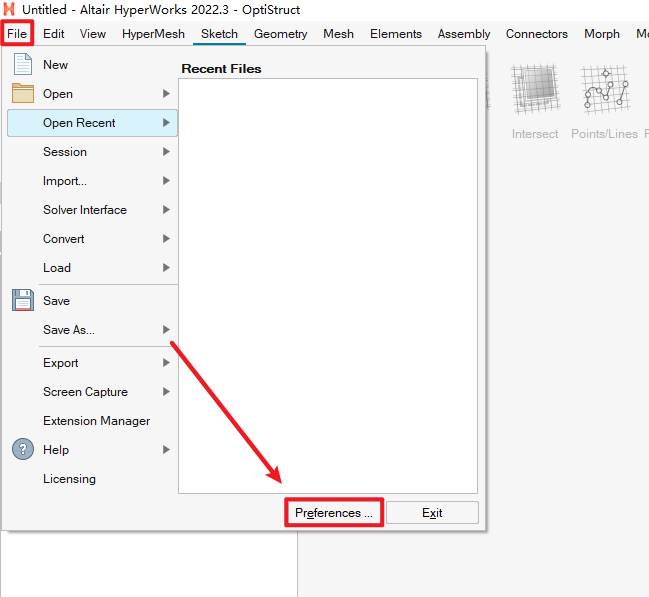Open the Solver Interface submenu

click(x=85, y=210)
